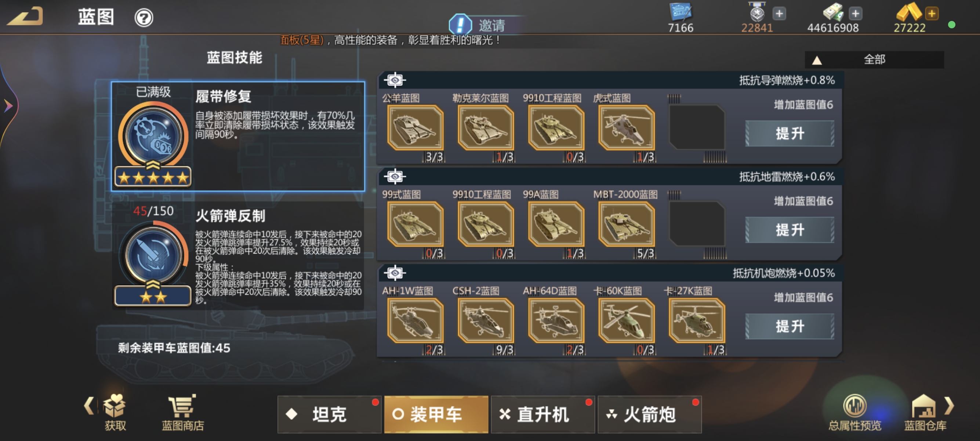Select the 火箭弹反制 skill icon
This screenshot has width=980, height=441.
[153, 255]
